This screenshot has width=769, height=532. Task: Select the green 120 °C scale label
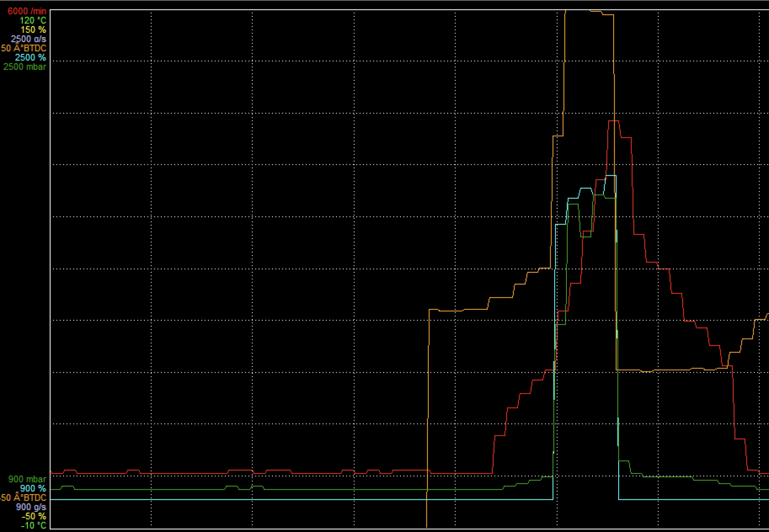(33, 20)
